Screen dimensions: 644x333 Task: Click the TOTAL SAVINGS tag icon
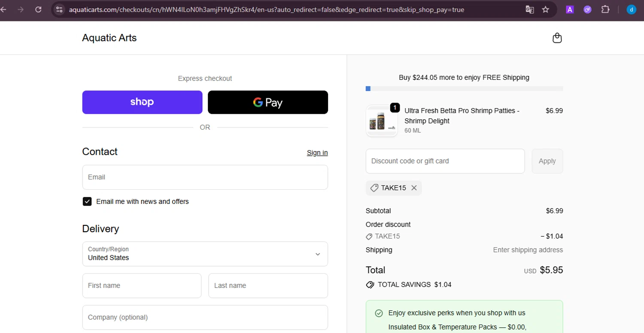point(370,285)
